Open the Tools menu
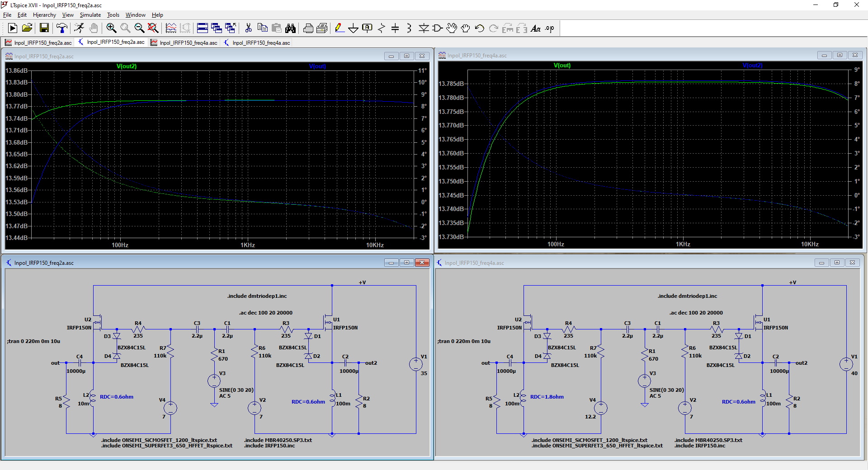This screenshot has width=868, height=470. point(113,15)
